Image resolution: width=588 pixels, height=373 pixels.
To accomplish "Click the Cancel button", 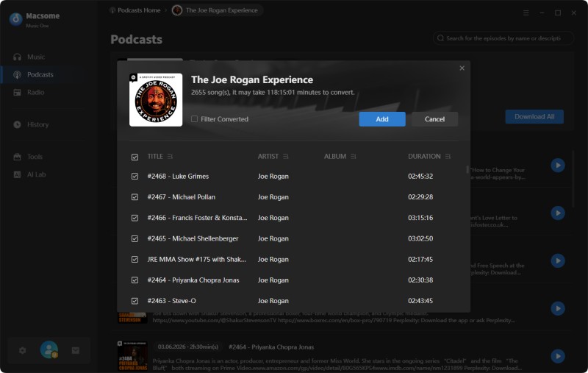I will pyautogui.click(x=434, y=119).
